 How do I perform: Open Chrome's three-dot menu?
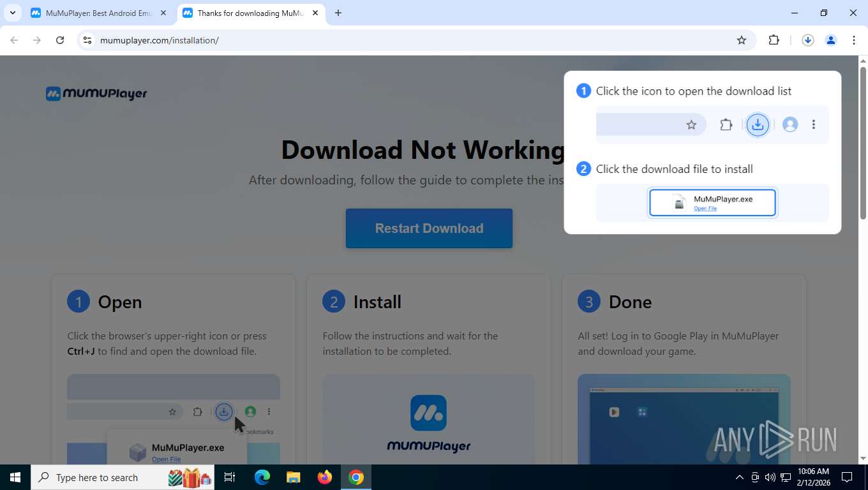[x=854, y=40]
